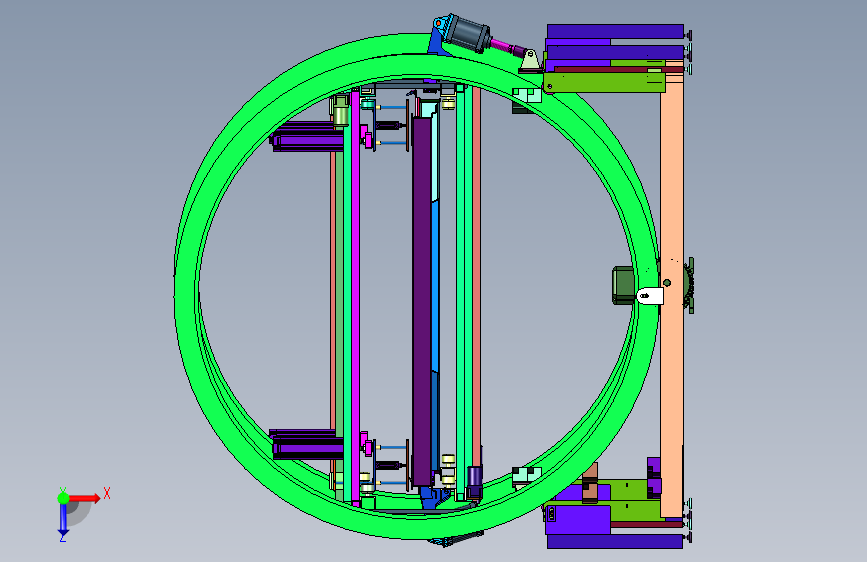Click the green Y axis ball of the triad
Screen dimensions: 867x562
(63, 498)
